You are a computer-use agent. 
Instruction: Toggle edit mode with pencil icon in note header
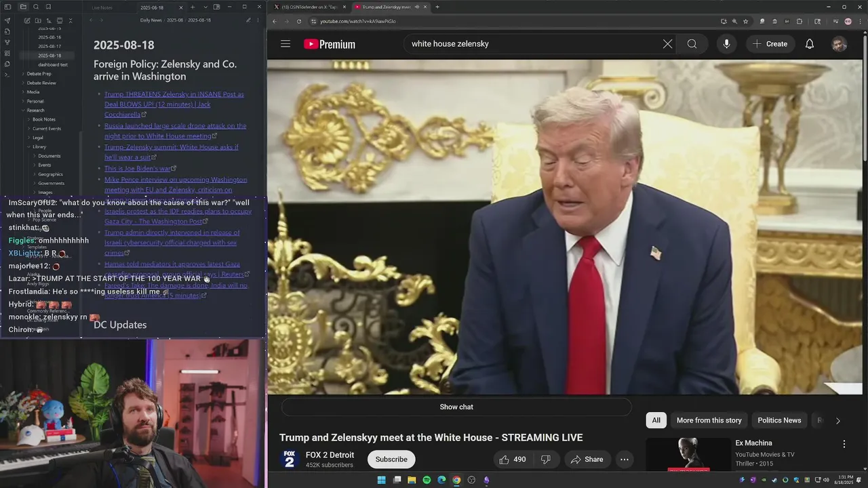pyautogui.click(x=248, y=20)
